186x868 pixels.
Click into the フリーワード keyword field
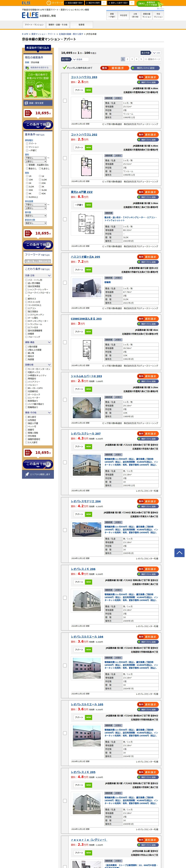tap(38, 261)
